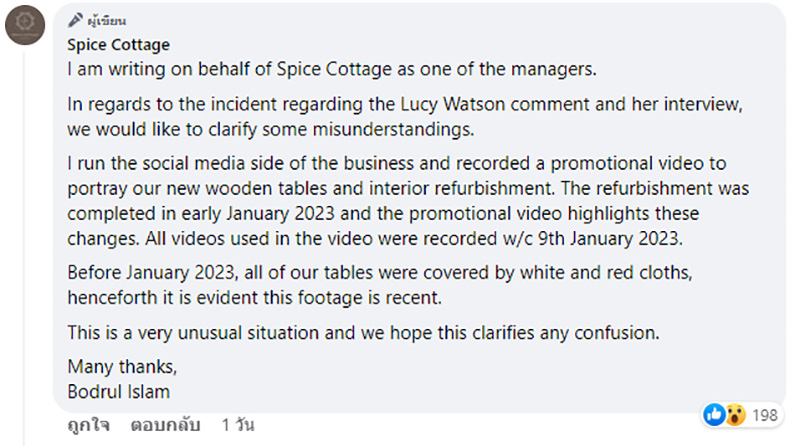The height and width of the screenshot is (446, 800).
Task: Click the blue thumbs-up reaction icon
Action: point(714,412)
